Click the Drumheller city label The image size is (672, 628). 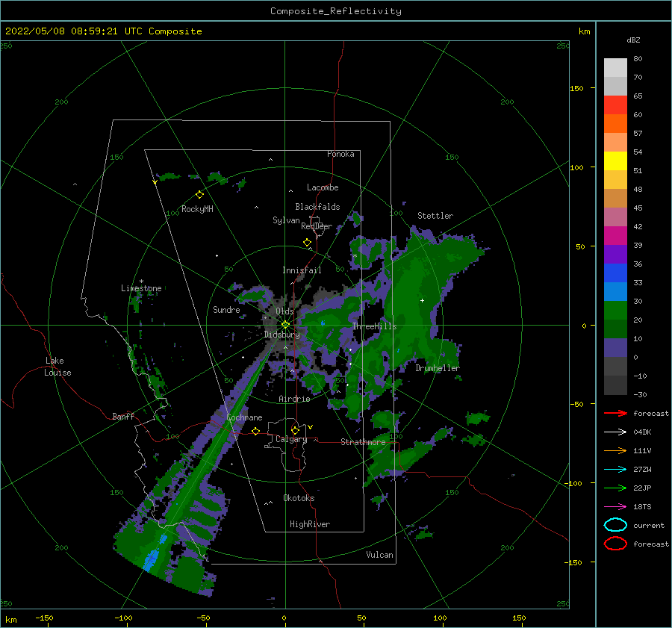click(x=438, y=368)
